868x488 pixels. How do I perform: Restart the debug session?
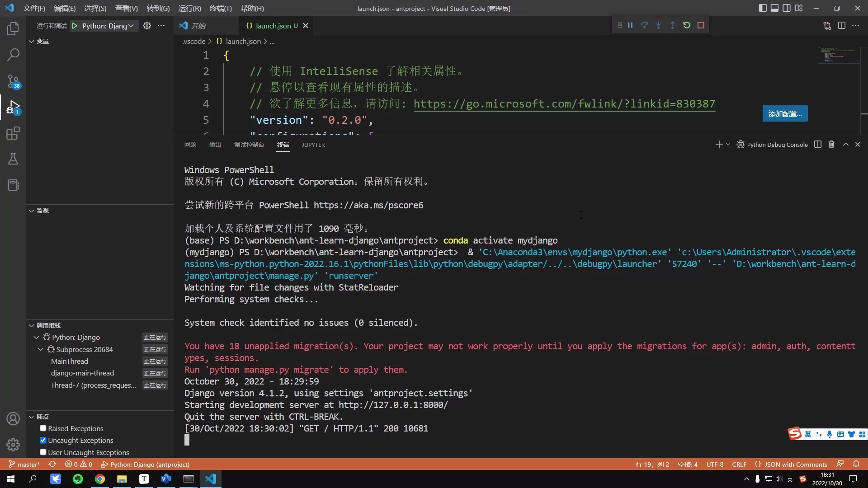click(x=687, y=25)
